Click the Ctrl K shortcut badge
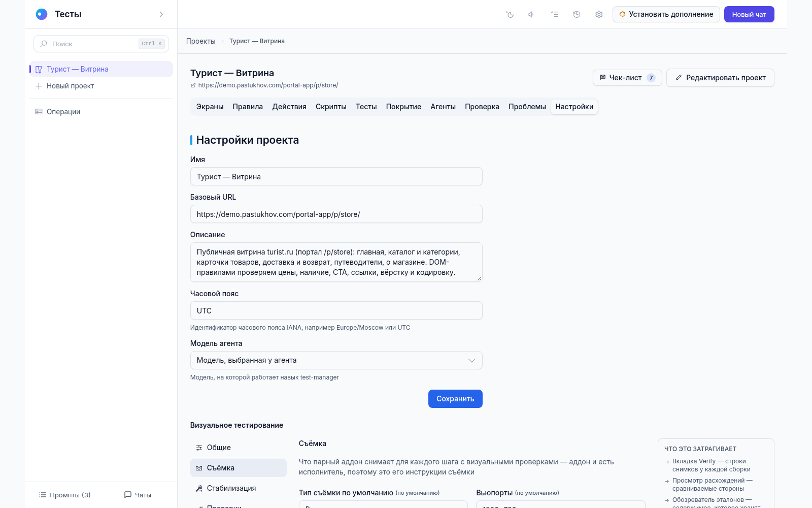 [152, 44]
